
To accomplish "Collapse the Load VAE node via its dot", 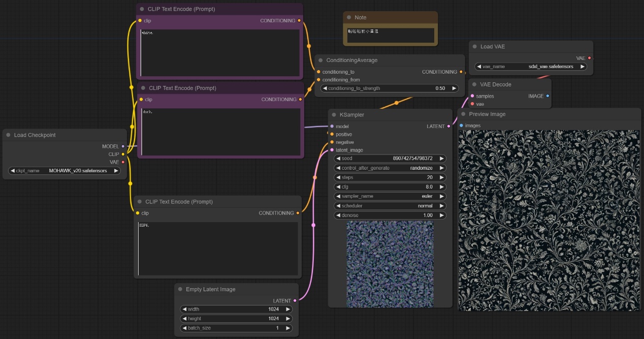I will [475, 47].
